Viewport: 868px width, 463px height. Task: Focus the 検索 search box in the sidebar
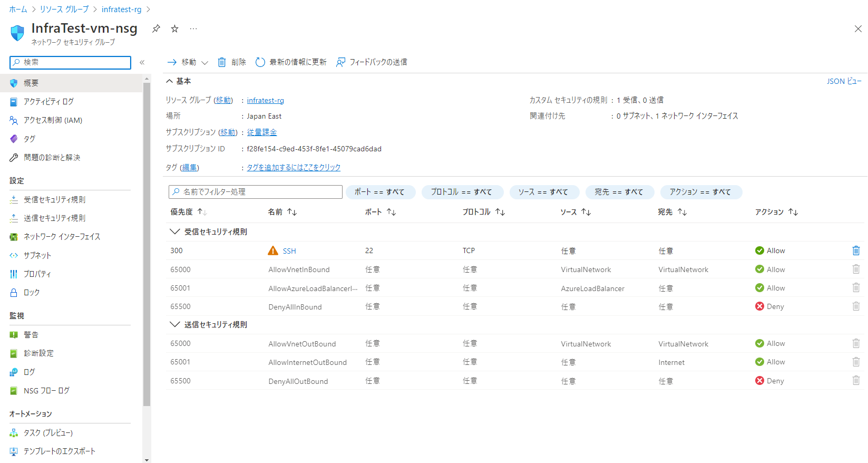point(70,62)
